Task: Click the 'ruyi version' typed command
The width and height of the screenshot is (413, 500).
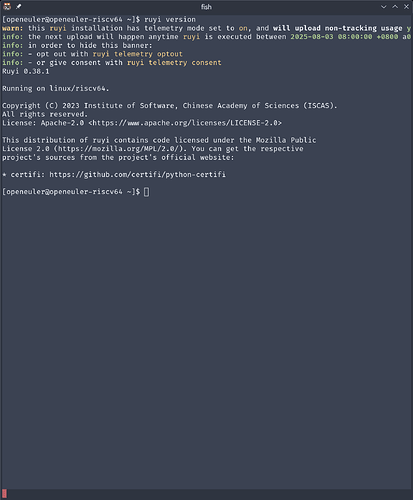Action: click(x=170, y=19)
